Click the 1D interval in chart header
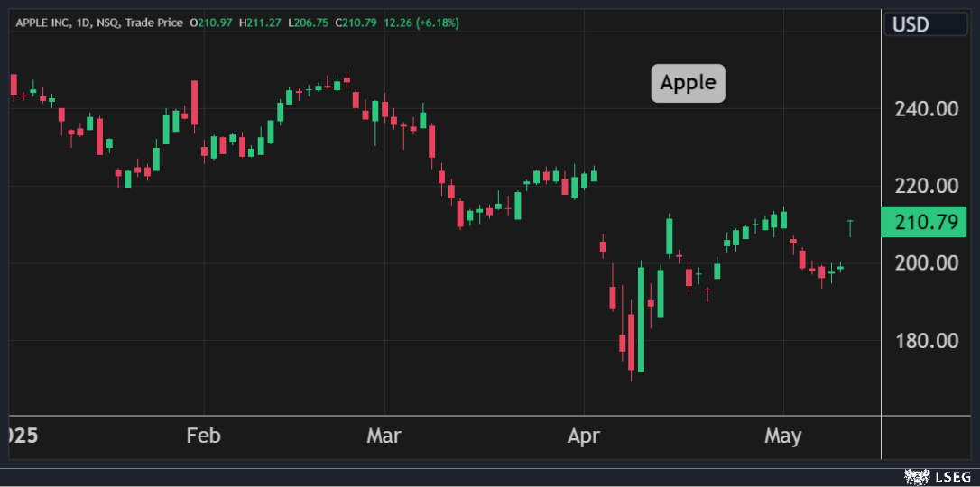Viewport: 980px width, 487px height. (93, 22)
